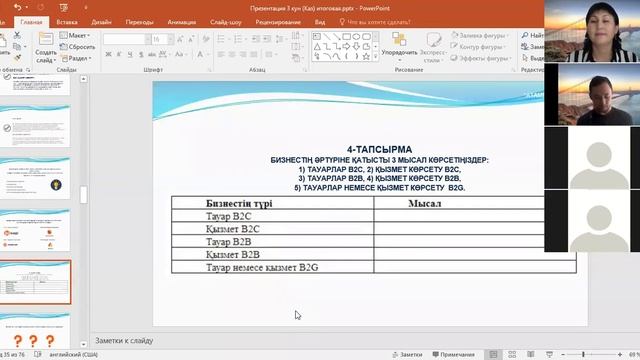This screenshot has height=360, width=640.
Task: Toggle Normal view button in status bar
Action: 493,354
